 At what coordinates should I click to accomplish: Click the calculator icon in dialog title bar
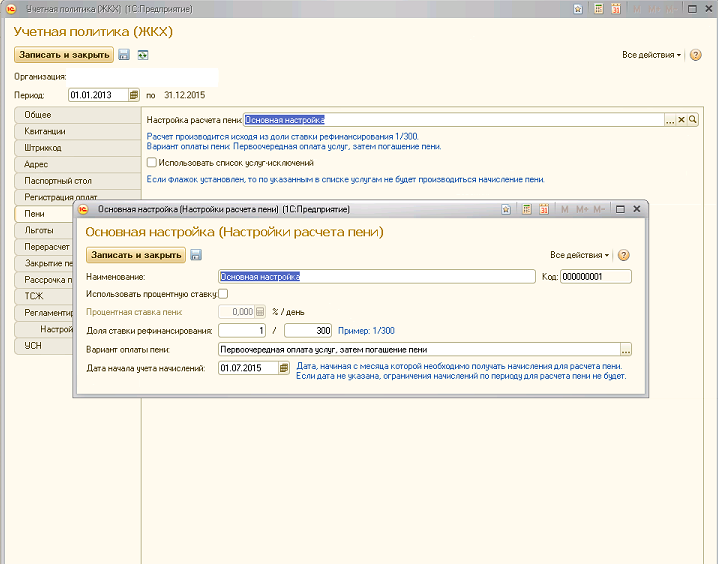click(525, 210)
